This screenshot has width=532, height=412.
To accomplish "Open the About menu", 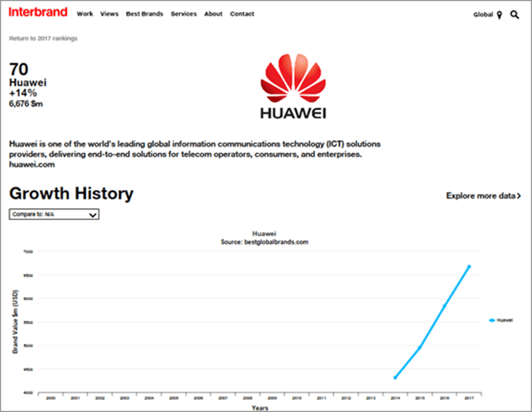I will coord(213,14).
